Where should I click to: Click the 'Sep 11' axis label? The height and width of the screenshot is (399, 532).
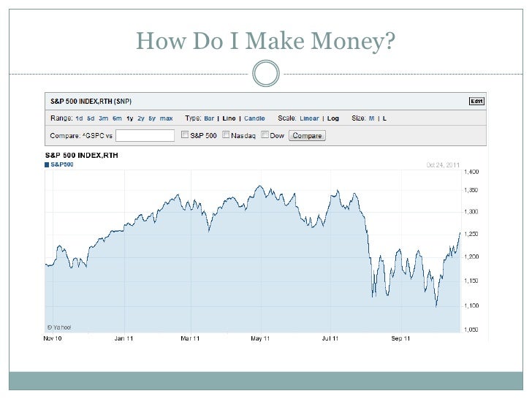(400, 338)
